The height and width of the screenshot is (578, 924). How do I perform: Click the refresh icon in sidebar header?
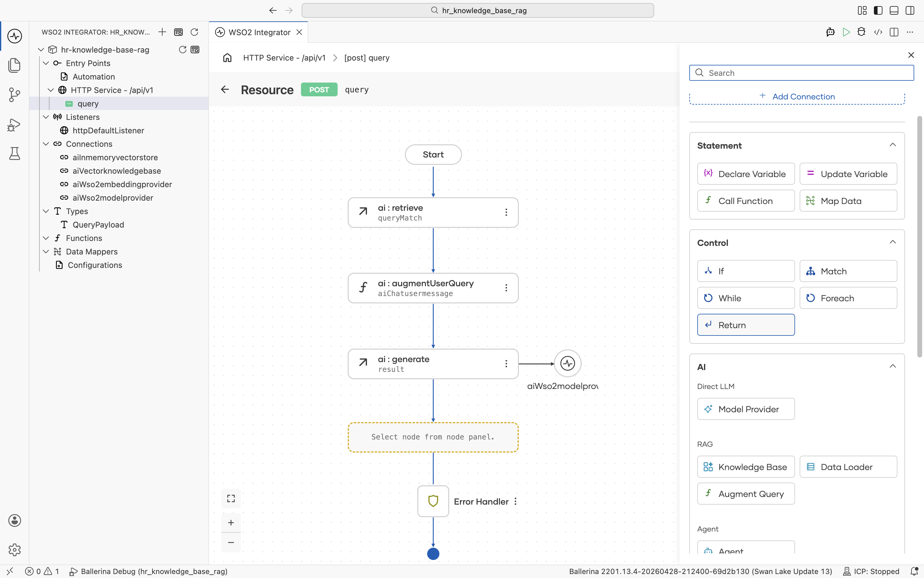click(194, 32)
